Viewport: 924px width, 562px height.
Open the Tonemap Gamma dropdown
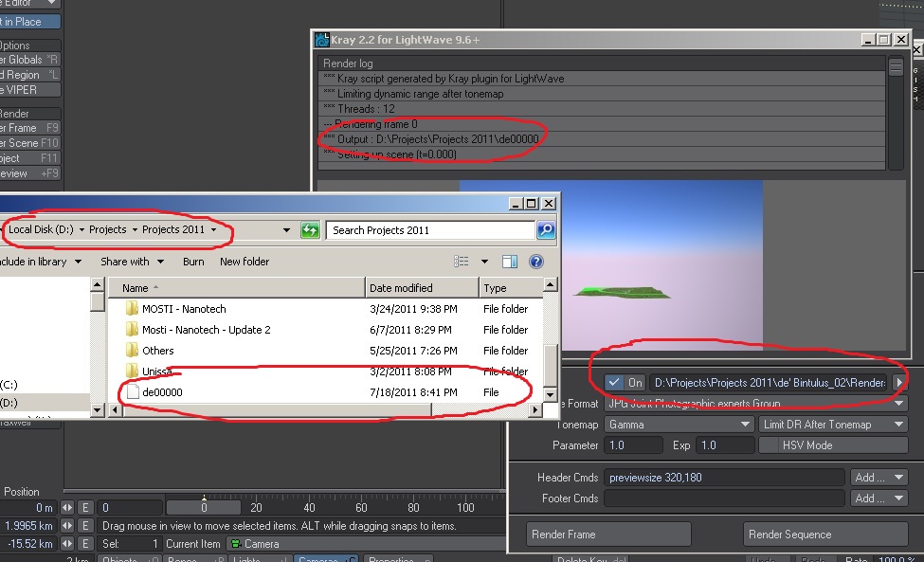pos(679,425)
